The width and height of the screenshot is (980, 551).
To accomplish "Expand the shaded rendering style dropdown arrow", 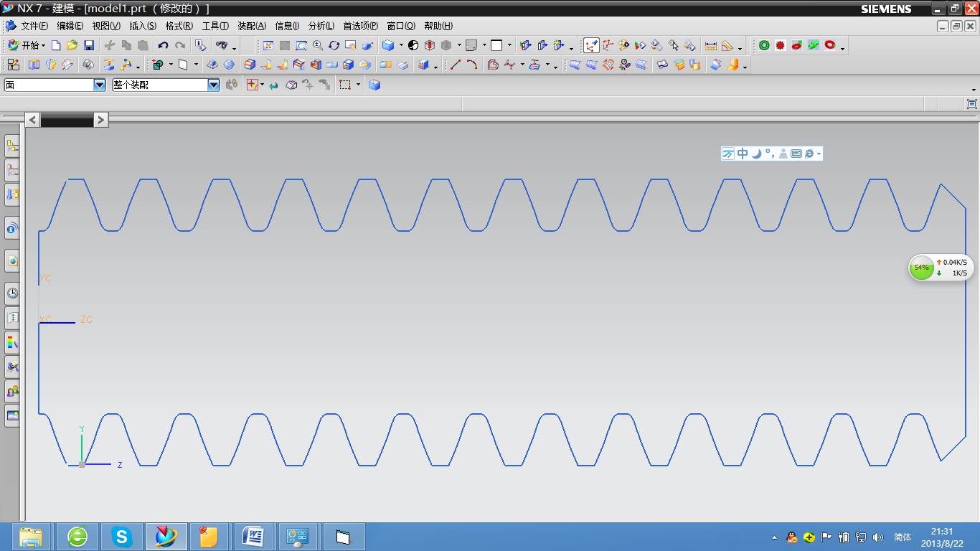I will pyautogui.click(x=401, y=45).
